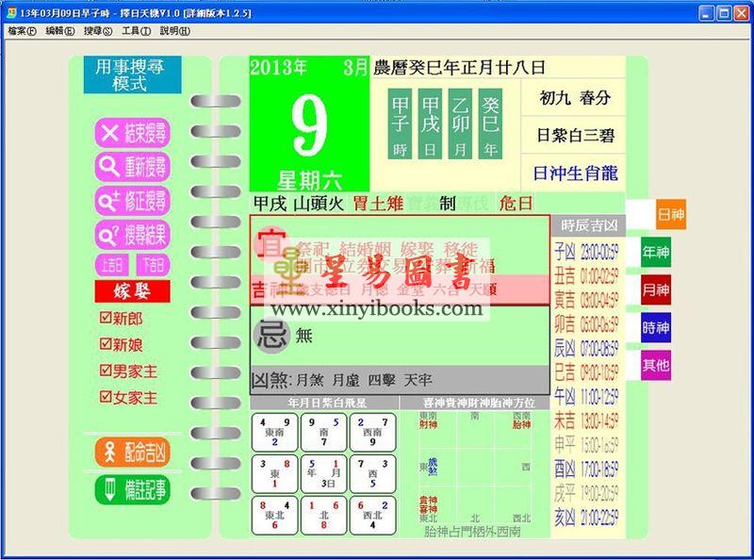Click the 重新搜尋 magnifier button

point(133,167)
